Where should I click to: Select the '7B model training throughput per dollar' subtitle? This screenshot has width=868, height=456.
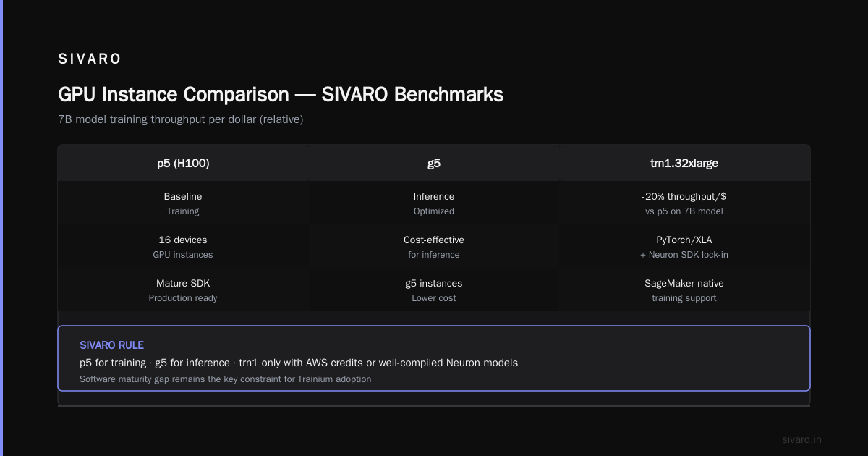pos(181,119)
